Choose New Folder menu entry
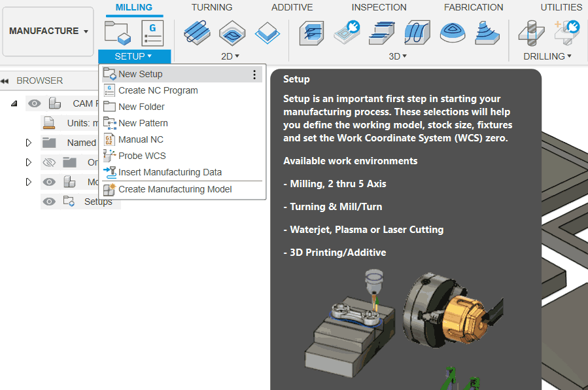 [182, 107]
